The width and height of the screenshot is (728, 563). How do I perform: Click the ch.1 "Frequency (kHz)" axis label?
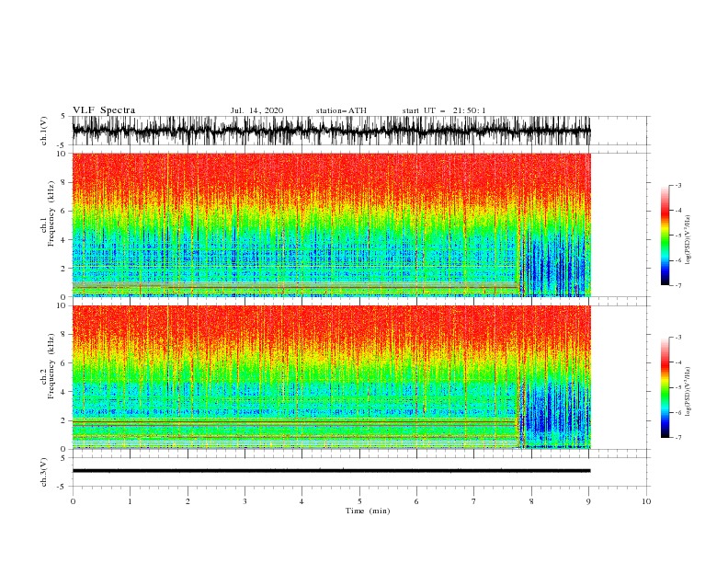click(51, 213)
